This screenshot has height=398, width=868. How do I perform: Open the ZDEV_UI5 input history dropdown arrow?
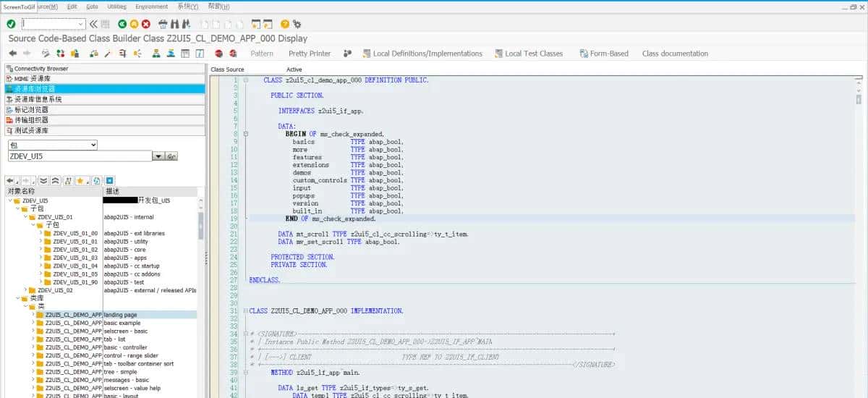pos(157,156)
